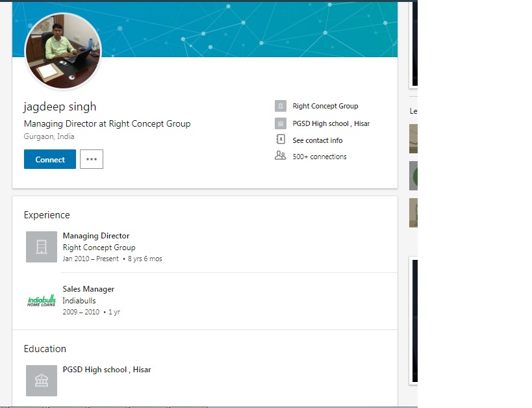Open the 500+ connections link

(x=320, y=157)
